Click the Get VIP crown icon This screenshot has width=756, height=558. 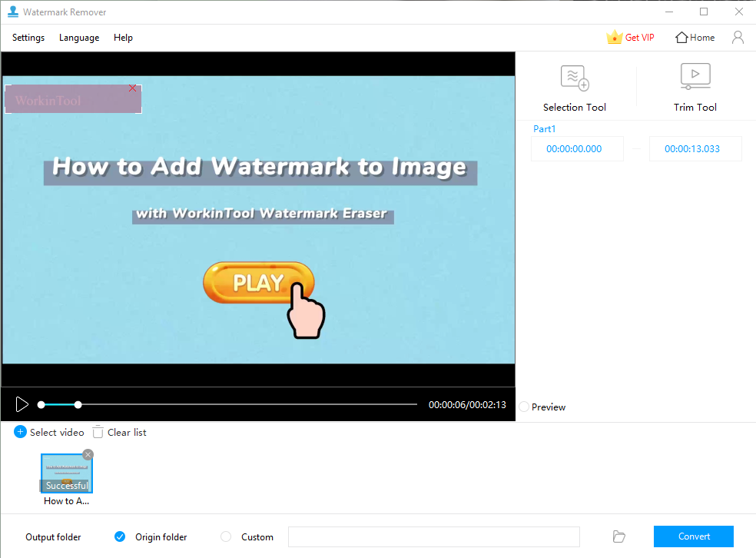pyautogui.click(x=614, y=37)
